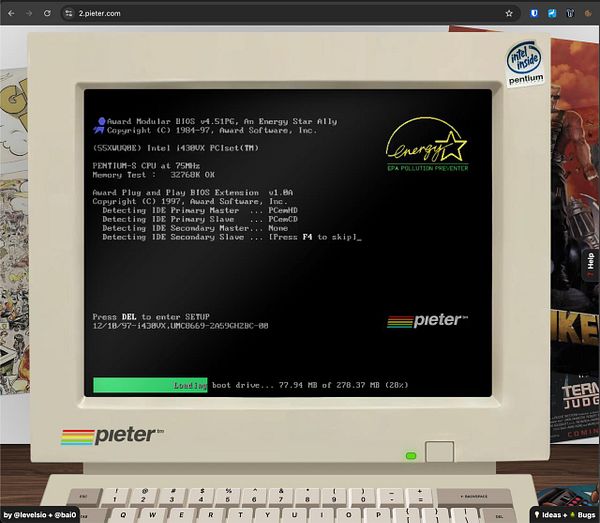
Task: Click the 7 / & key
Action: pos(280,496)
